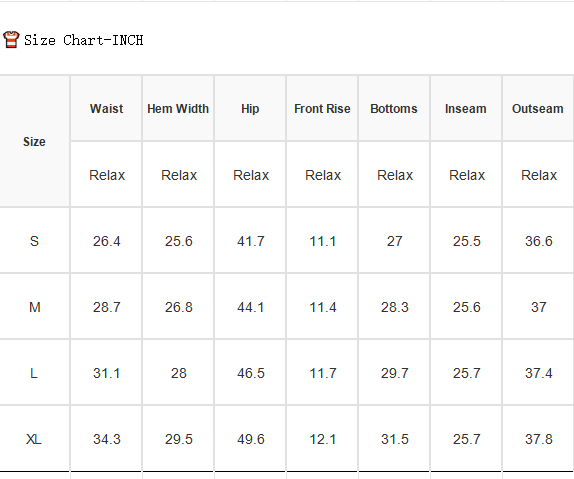Click the Front Rise column header

pyautogui.click(x=322, y=108)
